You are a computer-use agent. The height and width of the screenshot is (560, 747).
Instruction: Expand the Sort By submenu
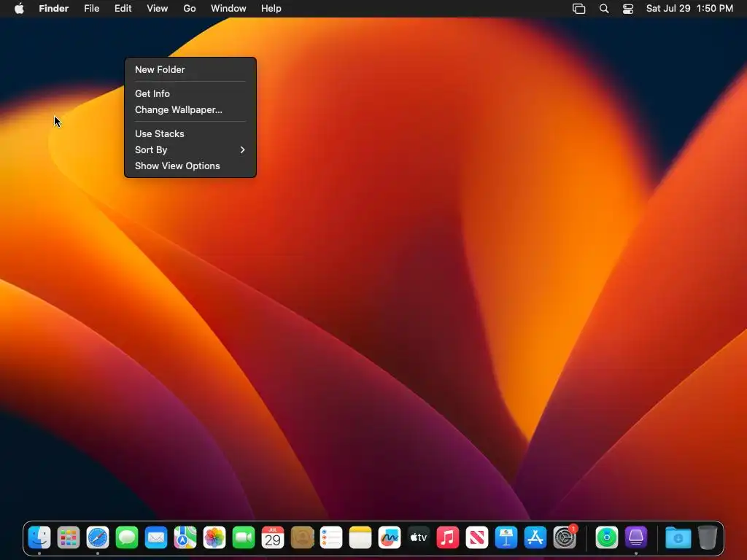tap(190, 150)
